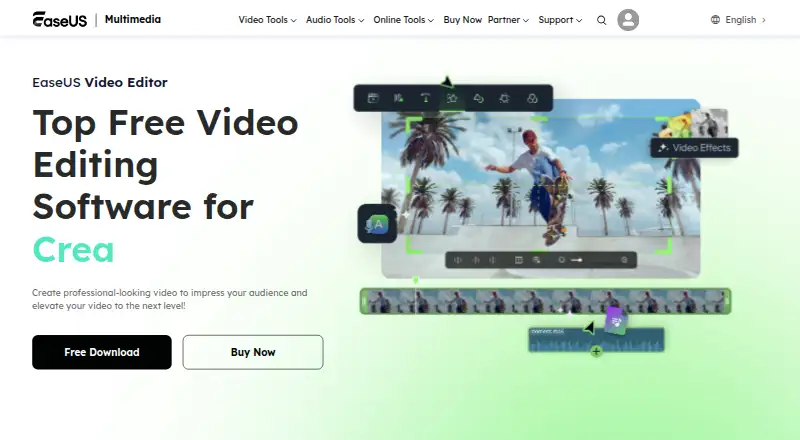Open the Buy Now navigation link
This screenshot has height=440, width=800.
pos(462,20)
